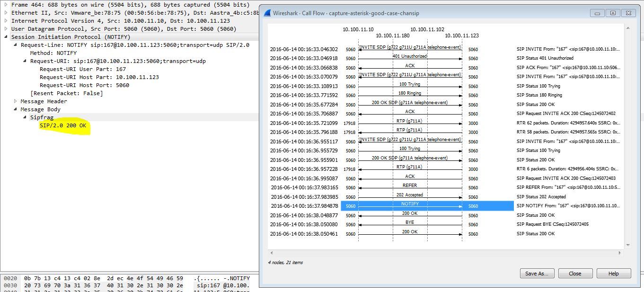Select the BYE message in flow list

click(x=410, y=224)
